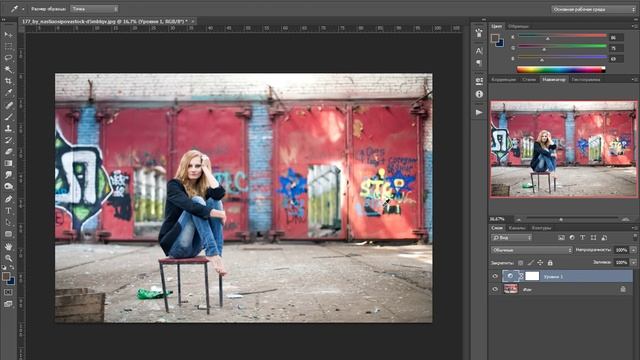Toggle smart object filter in Layers panel
The height and width of the screenshot is (360, 640).
pyautogui.click(x=604, y=238)
